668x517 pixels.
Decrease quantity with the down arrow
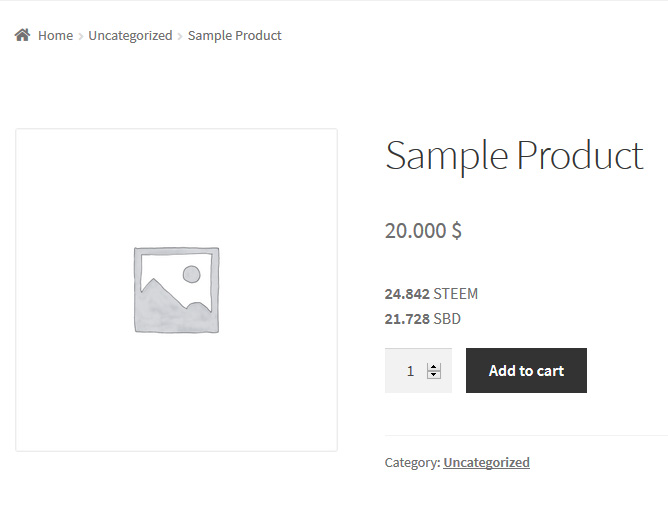click(x=434, y=375)
